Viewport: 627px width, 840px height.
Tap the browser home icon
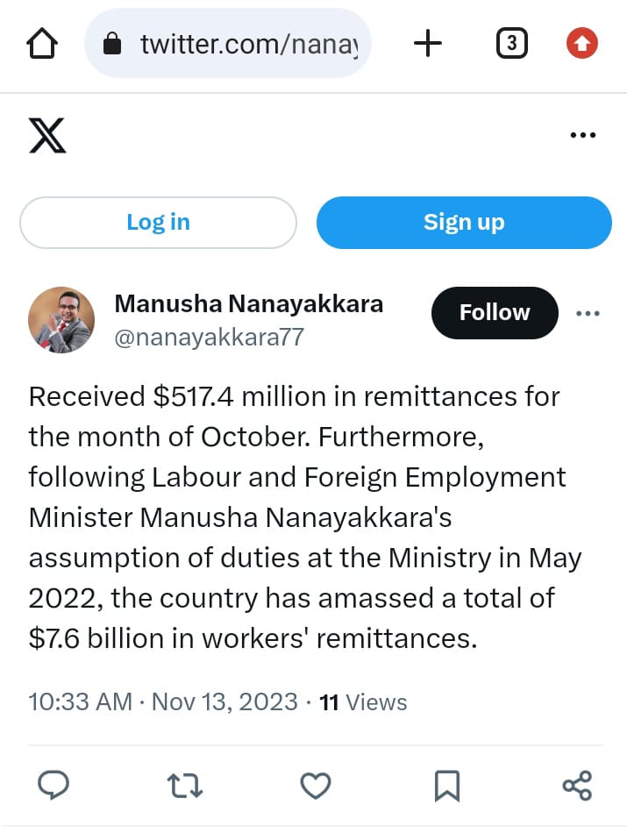pos(42,43)
